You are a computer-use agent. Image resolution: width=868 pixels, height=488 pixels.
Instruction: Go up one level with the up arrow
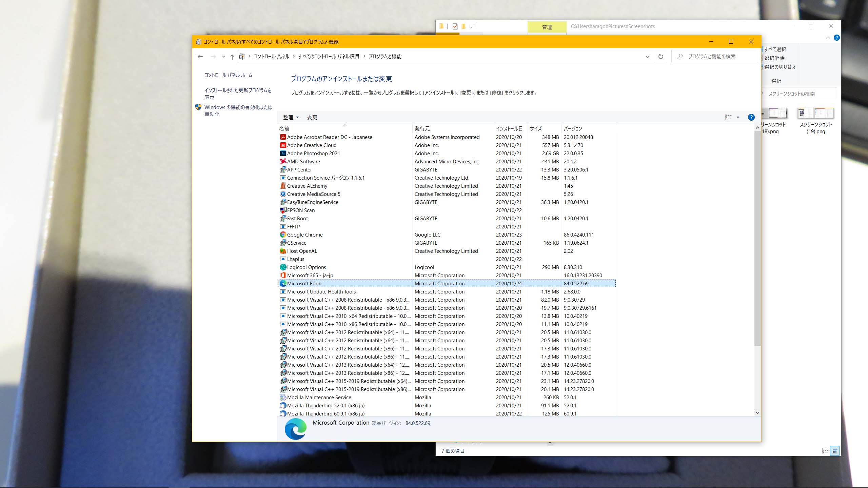232,57
